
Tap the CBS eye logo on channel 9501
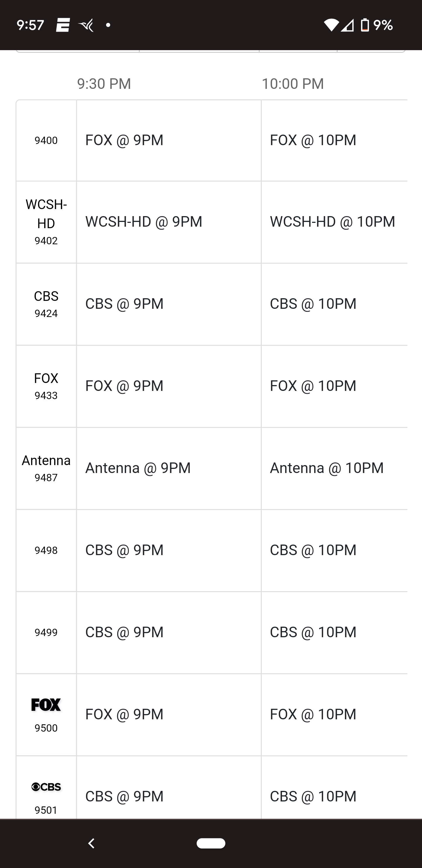46,787
